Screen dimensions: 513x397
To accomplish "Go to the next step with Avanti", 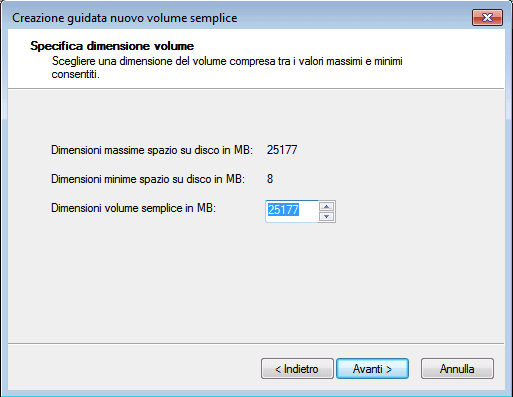I will 372,369.
